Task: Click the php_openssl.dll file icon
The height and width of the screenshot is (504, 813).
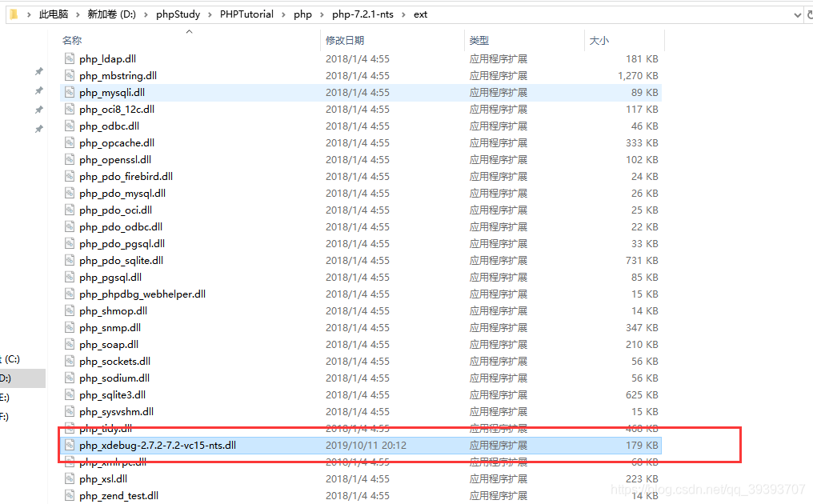Action: [70, 160]
